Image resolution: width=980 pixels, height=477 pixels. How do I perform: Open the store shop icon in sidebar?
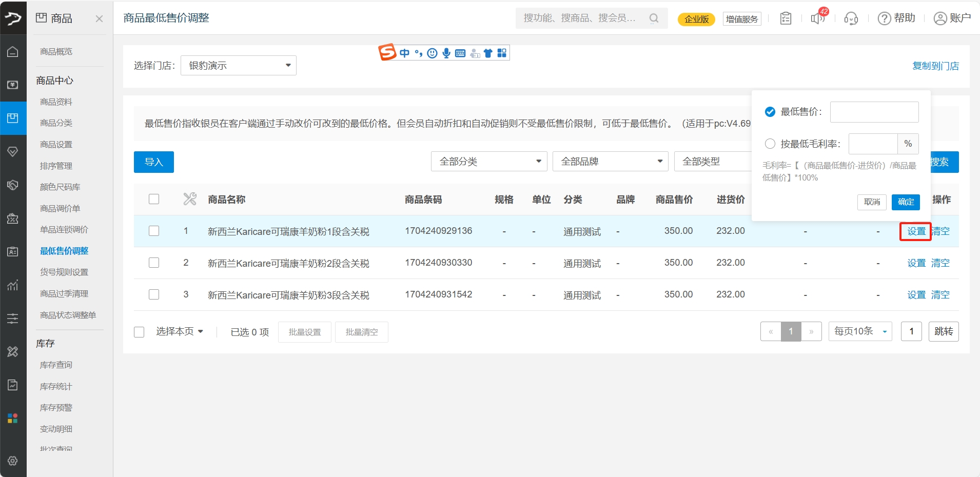(13, 218)
